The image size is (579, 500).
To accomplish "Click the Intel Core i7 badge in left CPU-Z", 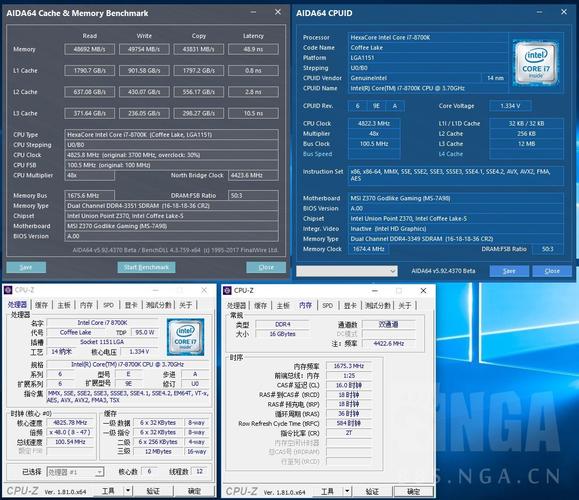I will [185, 337].
